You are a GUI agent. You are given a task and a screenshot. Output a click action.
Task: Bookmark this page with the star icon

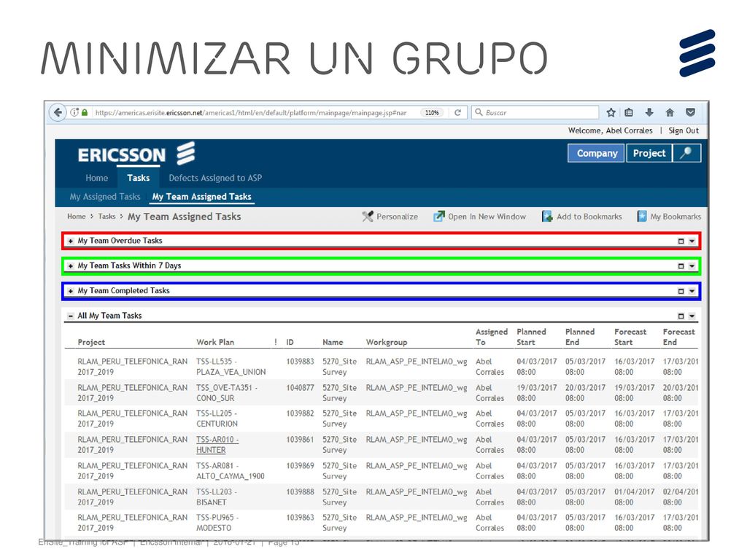611,112
